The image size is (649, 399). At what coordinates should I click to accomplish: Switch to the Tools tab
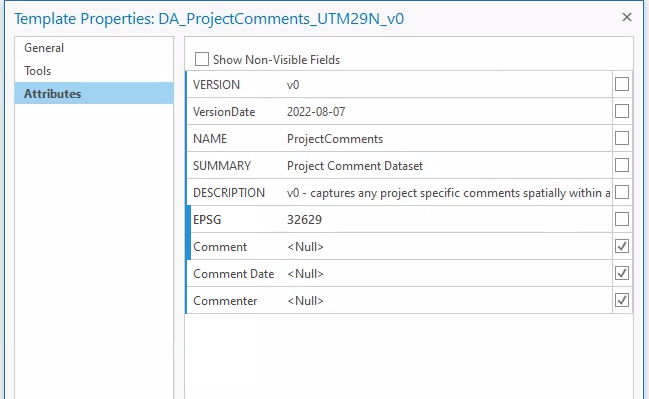94,71
